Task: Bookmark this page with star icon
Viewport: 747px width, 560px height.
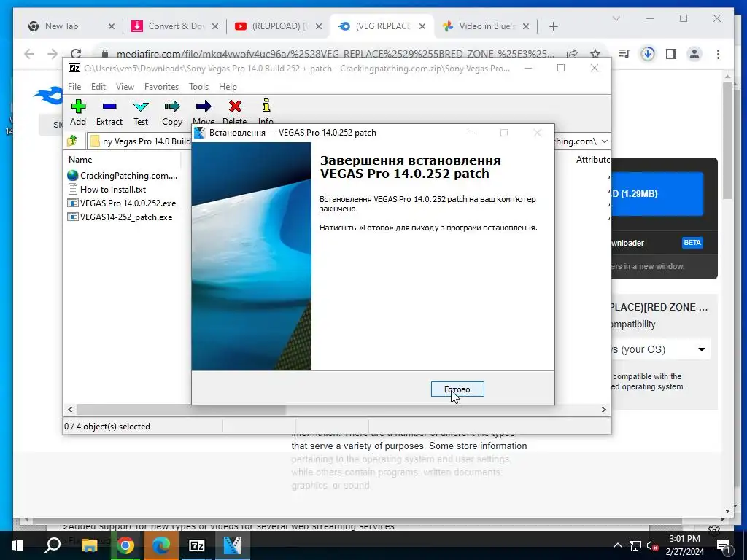Action: tap(595, 54)
